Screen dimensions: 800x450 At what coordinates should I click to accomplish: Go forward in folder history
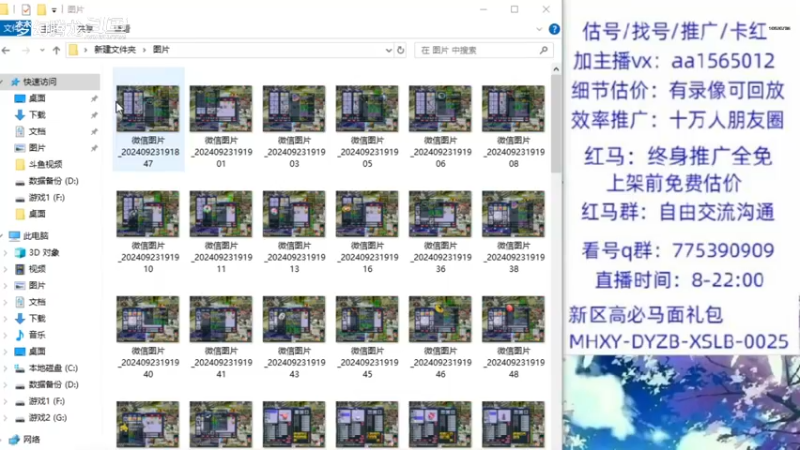pos(26,50)
